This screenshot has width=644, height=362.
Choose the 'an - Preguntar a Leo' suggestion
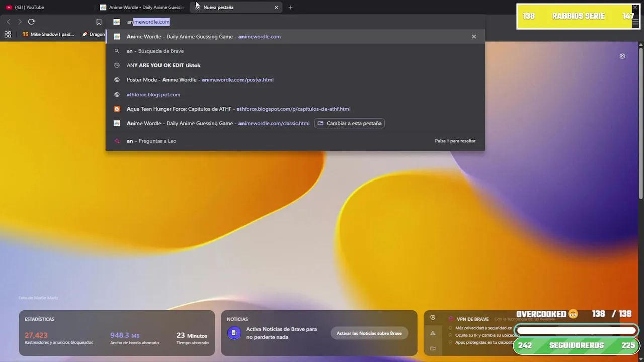[295, 141]
